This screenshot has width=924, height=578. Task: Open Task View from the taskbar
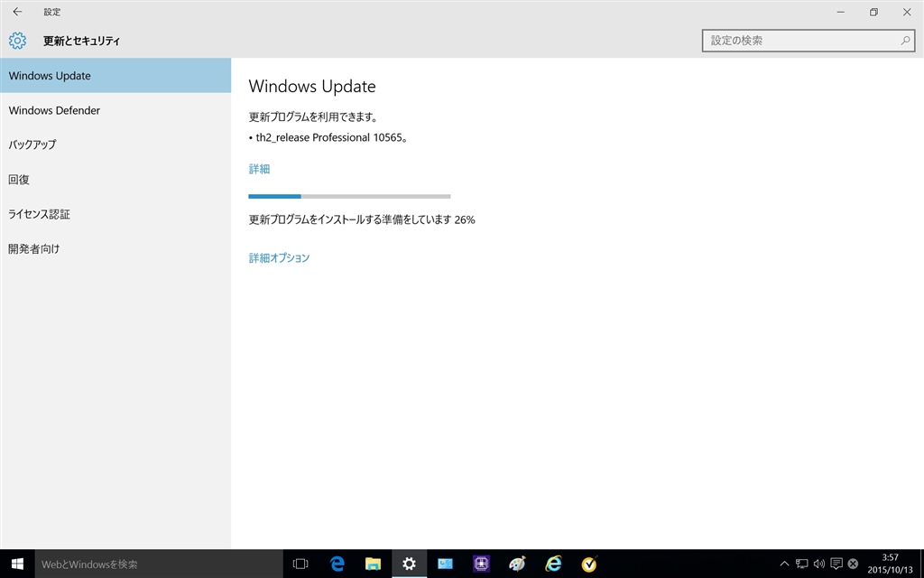300,564
